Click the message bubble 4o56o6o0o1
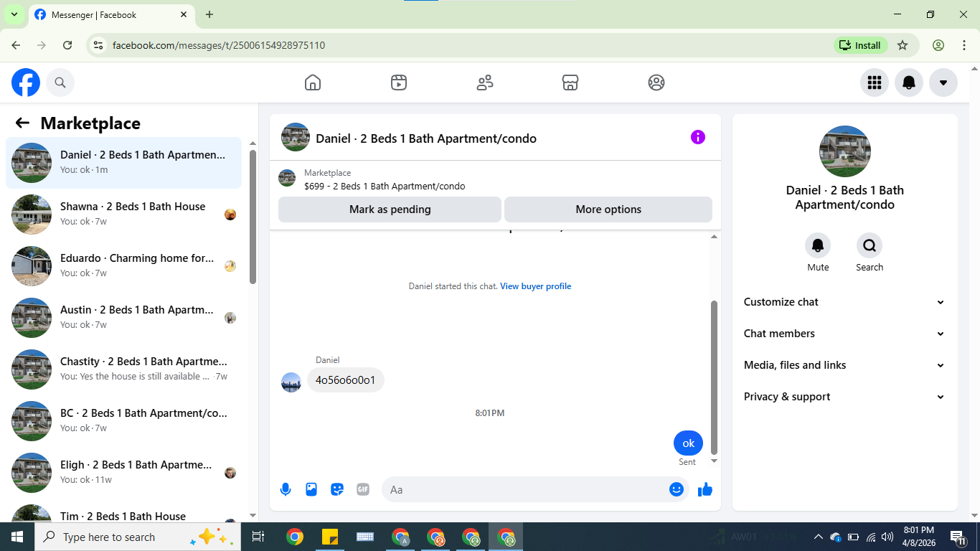980x551 pixels. tap(346, 380)
